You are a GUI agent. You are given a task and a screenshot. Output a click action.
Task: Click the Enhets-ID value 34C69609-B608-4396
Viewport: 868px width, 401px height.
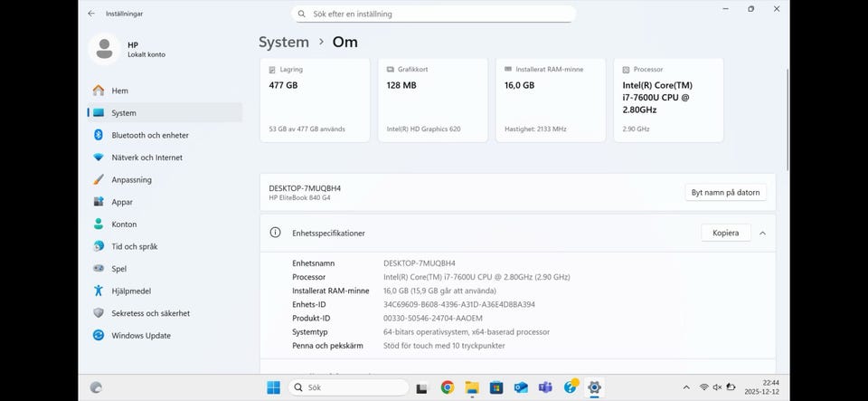pos(459,305)
